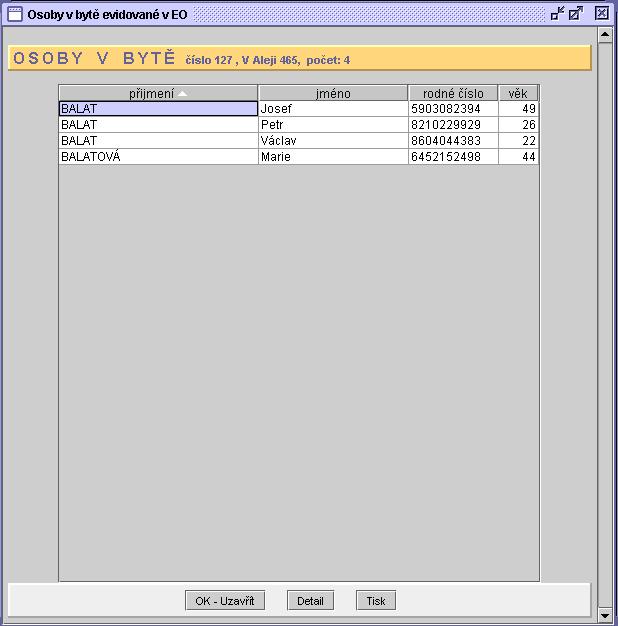618x626 pixels.
Task: Close the Osoby v bytě window
Action: [601, 14]
